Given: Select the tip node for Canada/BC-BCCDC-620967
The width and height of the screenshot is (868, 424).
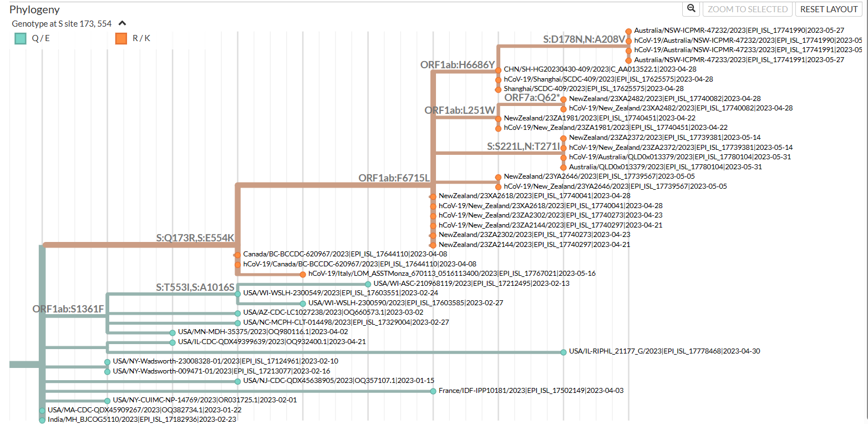Looking at the screenshot, I should pyautogui.click(x=237, y=254).
